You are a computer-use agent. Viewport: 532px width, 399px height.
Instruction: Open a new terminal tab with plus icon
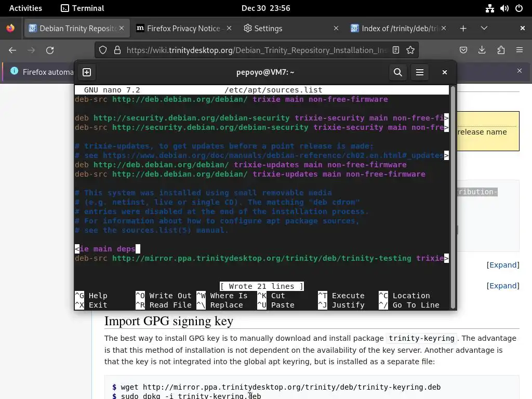pos(87,72)
